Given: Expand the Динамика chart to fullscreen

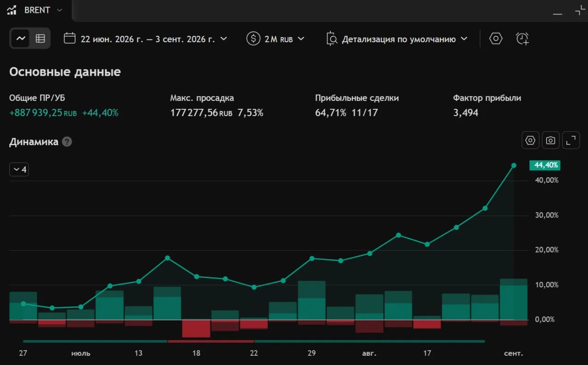Looking at the screenshot, I should coord(571,140).
